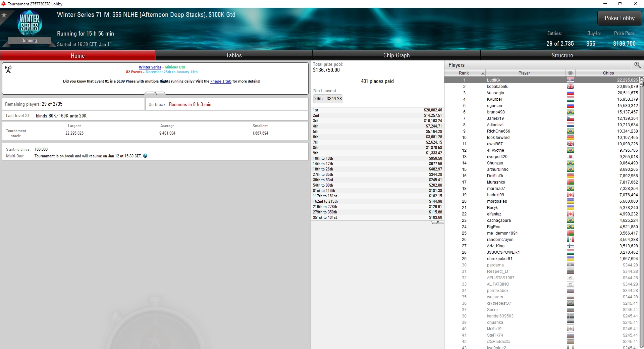Click Jamex19's Czech flag
The height and width of the screenshot is (349, 644).
(570, 118)
